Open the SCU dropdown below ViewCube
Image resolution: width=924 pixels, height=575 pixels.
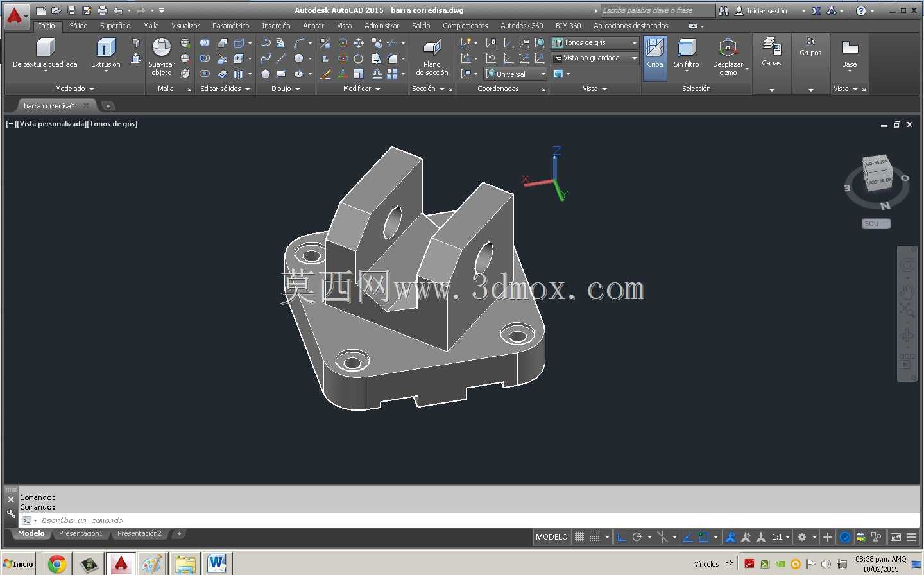876,223
